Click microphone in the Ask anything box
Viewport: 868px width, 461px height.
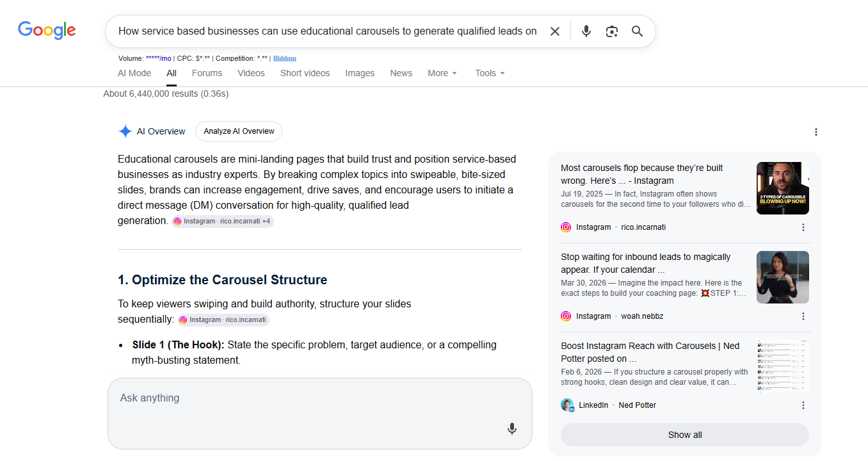511,429
